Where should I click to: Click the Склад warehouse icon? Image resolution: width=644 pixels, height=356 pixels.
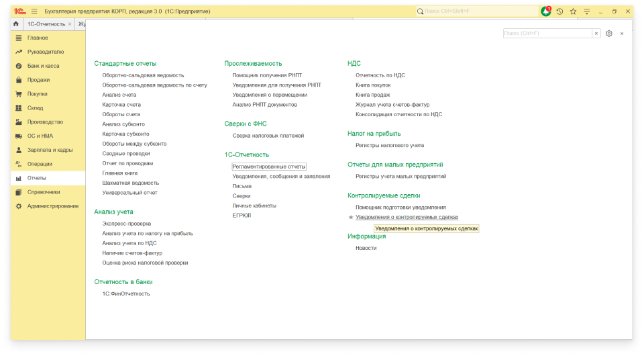[x=19, y=107]
